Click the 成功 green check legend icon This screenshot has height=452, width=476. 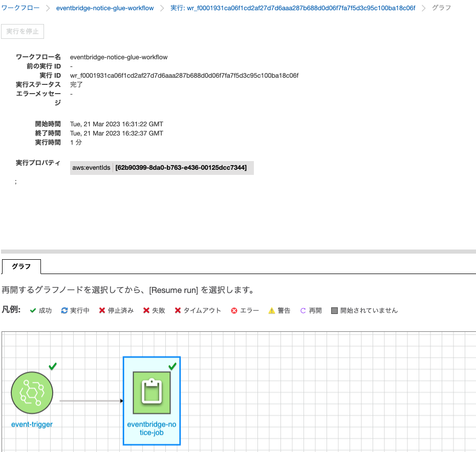coord(33,310)
